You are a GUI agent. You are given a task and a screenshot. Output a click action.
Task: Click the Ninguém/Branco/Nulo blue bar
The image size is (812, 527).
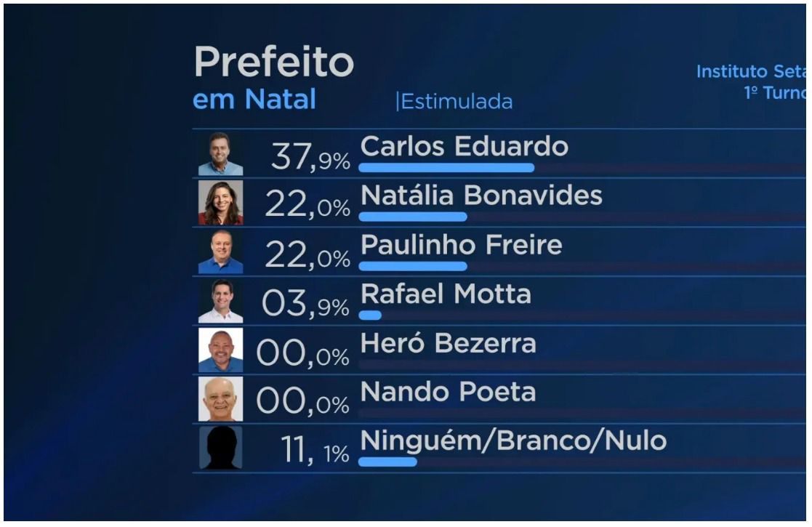click(x=388, y=462)
